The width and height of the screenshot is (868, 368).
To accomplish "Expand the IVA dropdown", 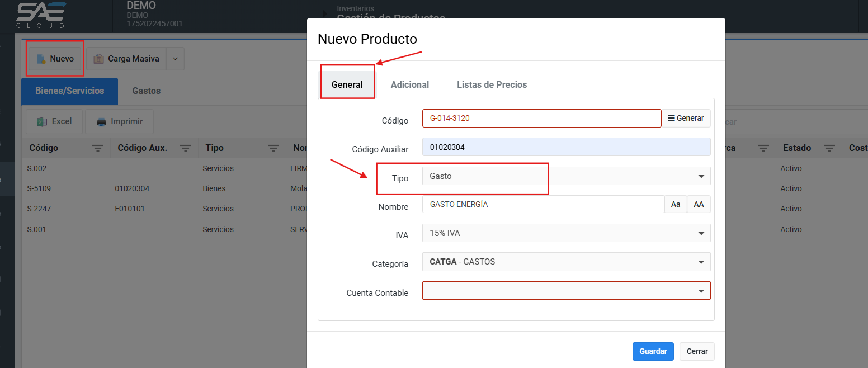I will pyautogui.click(x=566, y=233).
